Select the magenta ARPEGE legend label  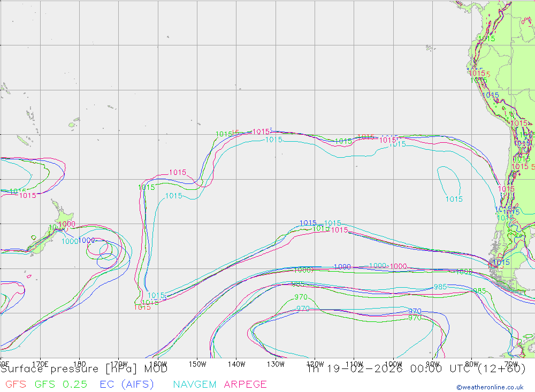click(x=245, y=384)
